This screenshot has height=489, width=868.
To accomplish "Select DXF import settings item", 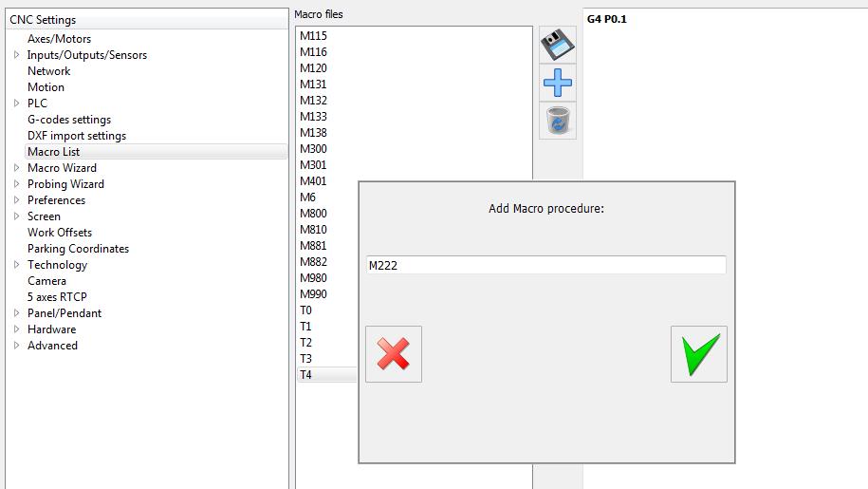I will [x=76, y=136].
